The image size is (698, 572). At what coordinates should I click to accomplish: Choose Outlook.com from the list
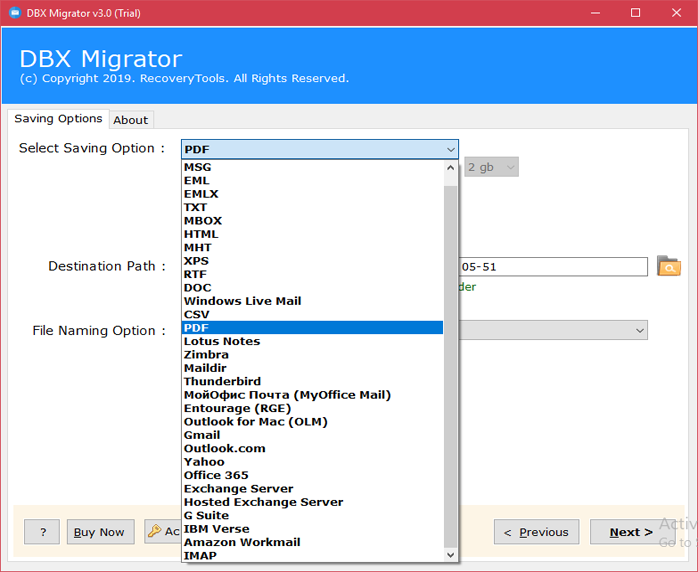click(312, 448)
